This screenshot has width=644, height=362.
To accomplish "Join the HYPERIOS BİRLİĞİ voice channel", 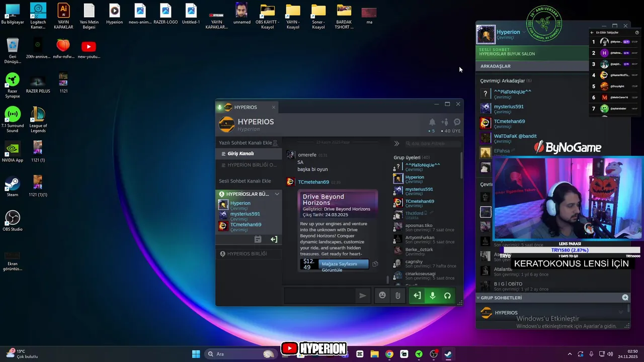I will pos(249,254).
